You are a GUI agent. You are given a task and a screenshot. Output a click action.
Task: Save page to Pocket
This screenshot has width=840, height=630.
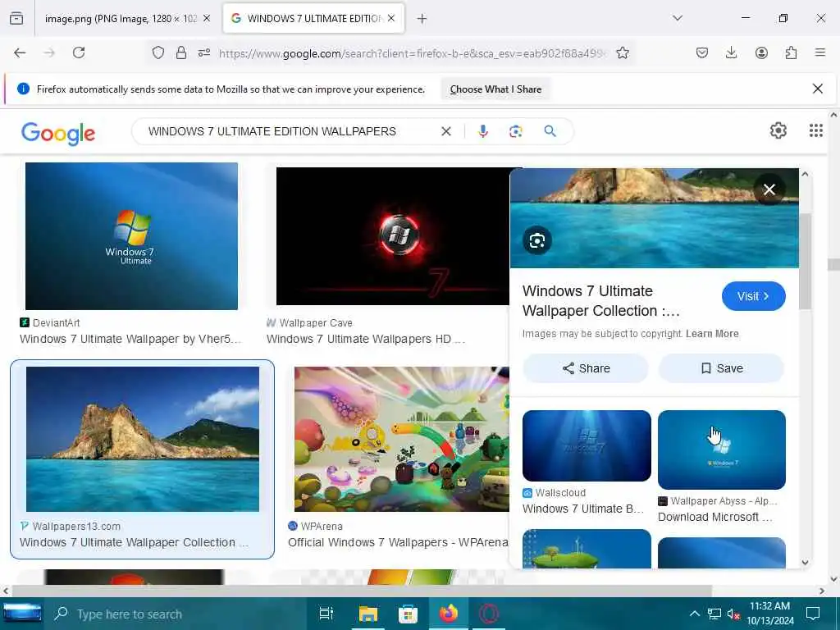point(702,52)
